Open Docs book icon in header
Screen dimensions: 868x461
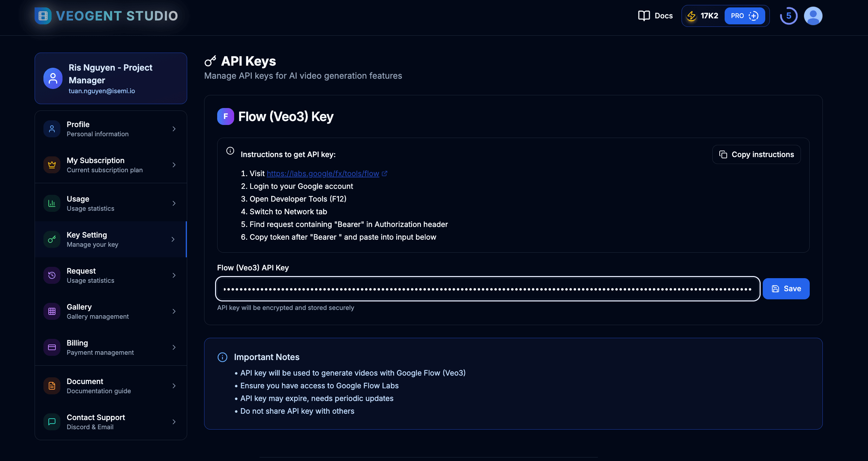click(644, 16)
